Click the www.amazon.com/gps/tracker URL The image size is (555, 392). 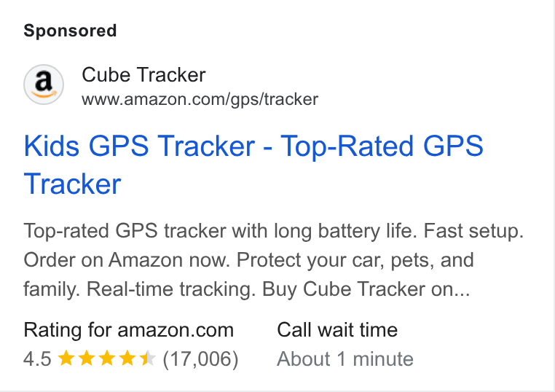200,100
